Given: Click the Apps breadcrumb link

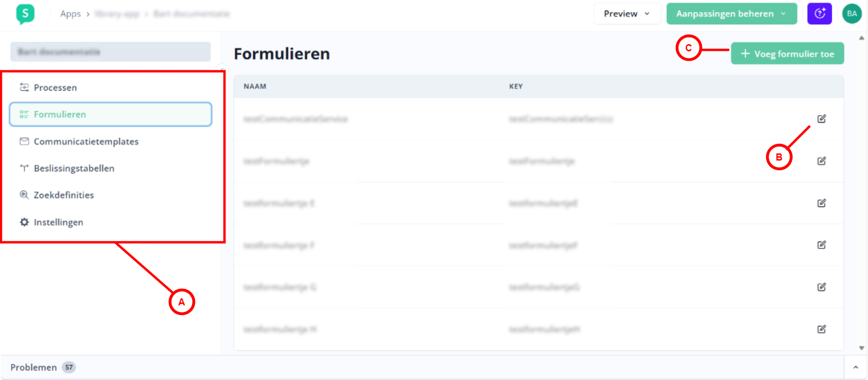Looking at the screenshot, I should 70,14.
